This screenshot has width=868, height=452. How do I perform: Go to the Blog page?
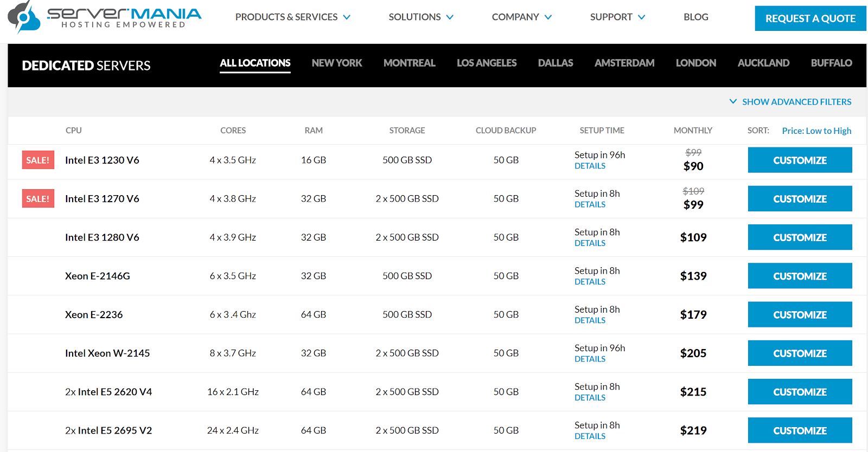tap(696, 17)
